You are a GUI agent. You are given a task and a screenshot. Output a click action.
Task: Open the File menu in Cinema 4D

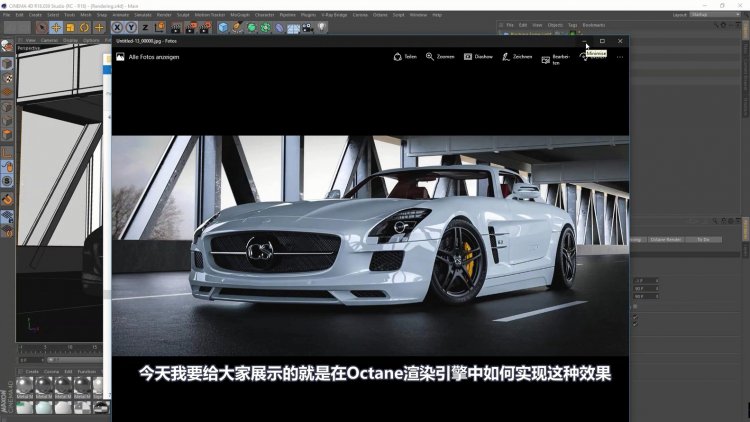click(x=7, y=15)
